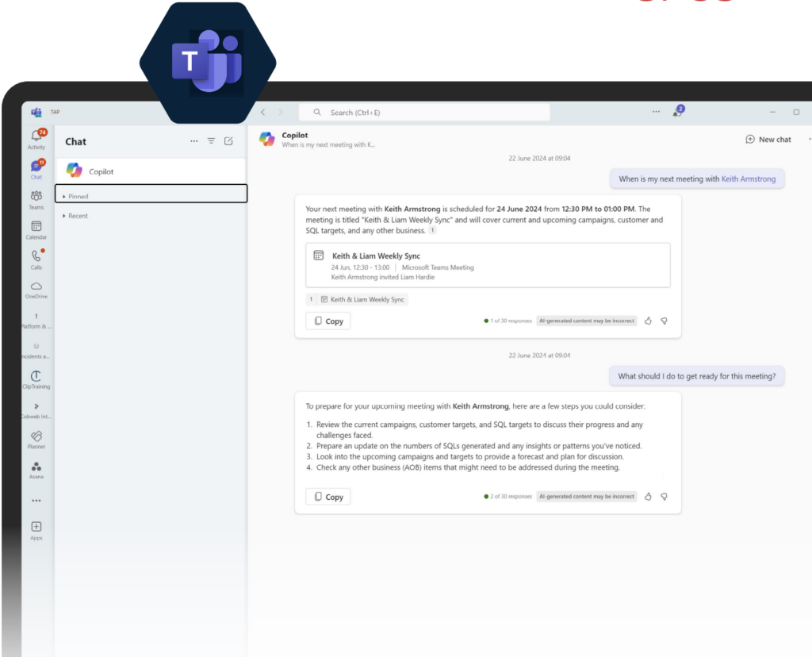
Task: Click second 'AI-generated content may be incorrect' label
Action: tap(586, 497)
